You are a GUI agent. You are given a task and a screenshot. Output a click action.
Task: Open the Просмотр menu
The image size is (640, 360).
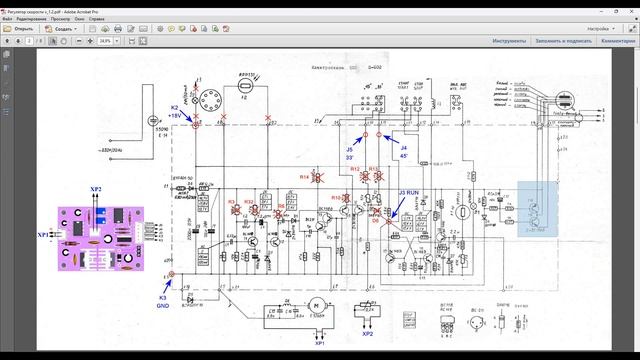[x=60, y=19]
